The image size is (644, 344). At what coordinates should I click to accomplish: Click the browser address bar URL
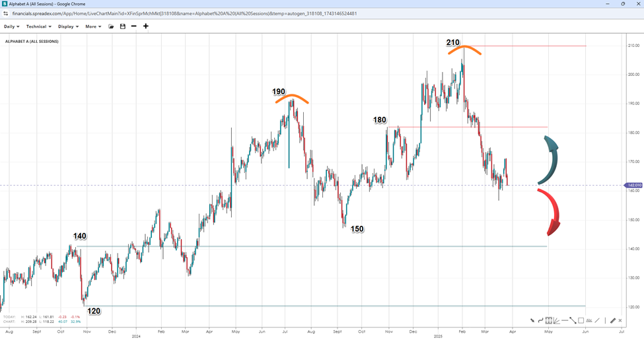click(x=185, y=13)
